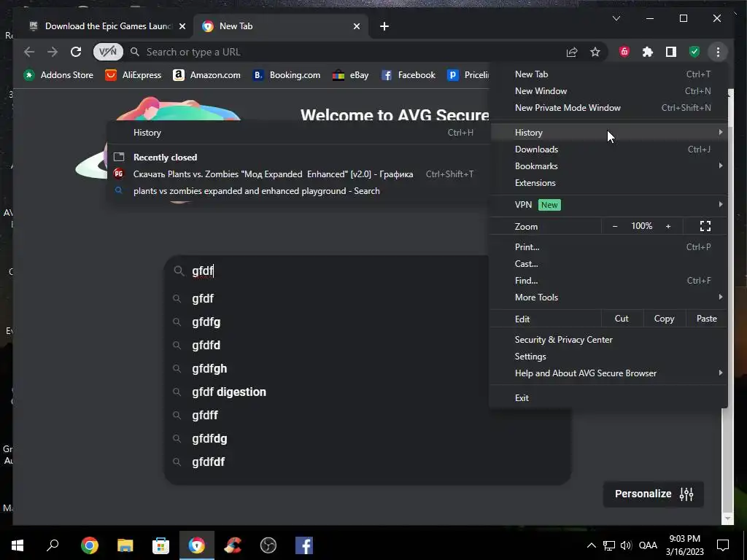The height and width of the screenshot is (560, 747).
Task: Click Cut in the Edit row
Action: tap(622, 319)
